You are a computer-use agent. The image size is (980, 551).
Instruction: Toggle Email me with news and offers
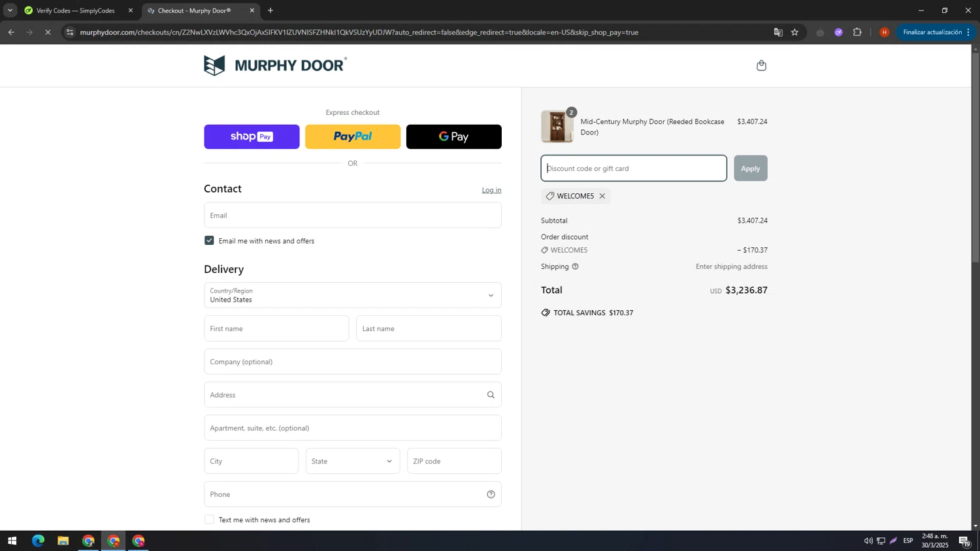click(209, 240)
